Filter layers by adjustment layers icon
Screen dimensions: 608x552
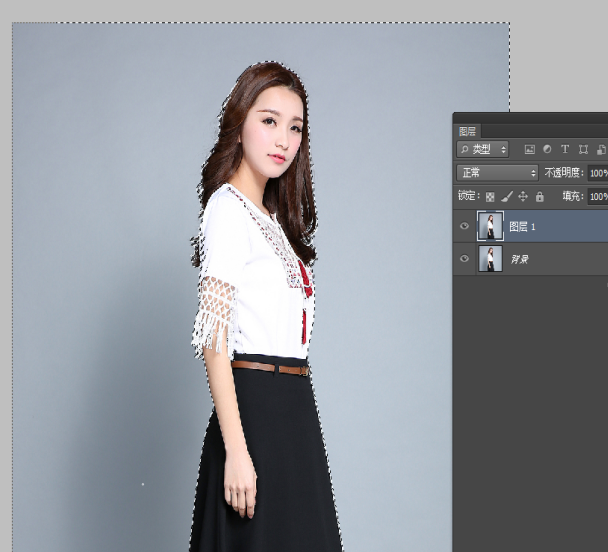click(547, 149)
